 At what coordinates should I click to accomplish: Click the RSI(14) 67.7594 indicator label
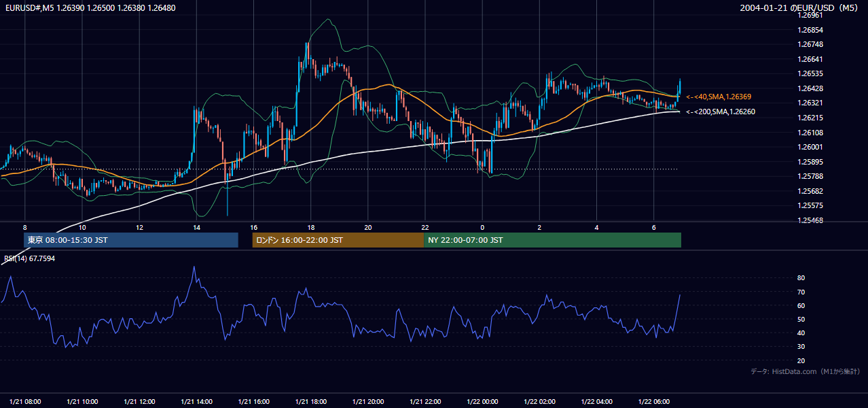tap(30, 259)
